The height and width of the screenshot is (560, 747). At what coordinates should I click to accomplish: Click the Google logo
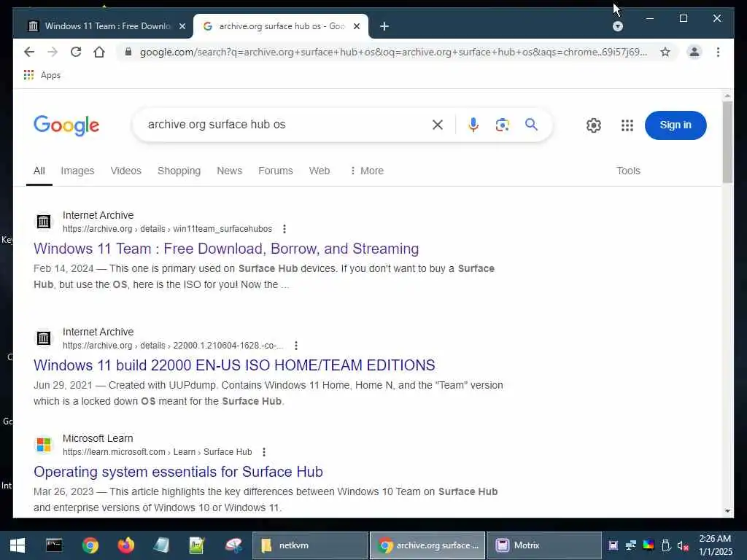[66, 125]
